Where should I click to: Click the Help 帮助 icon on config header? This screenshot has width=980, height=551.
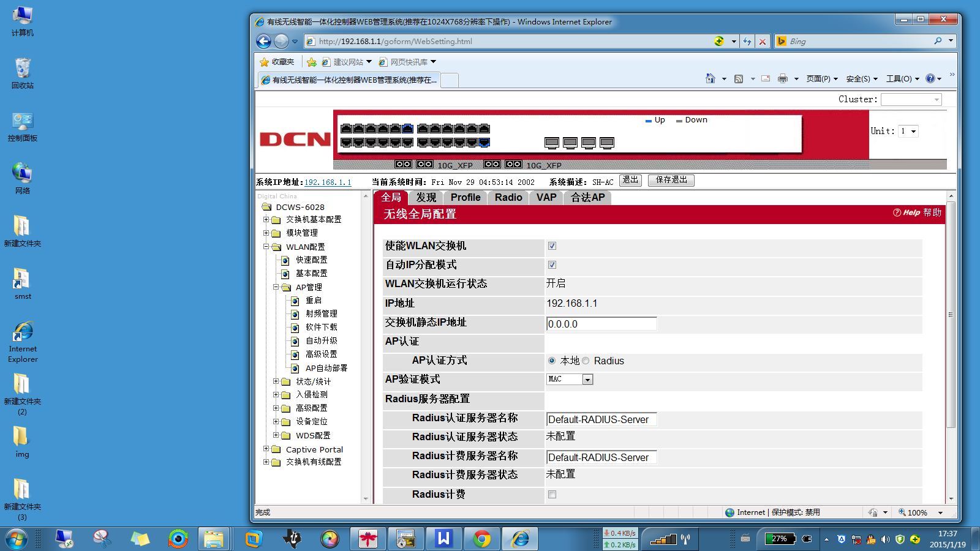pos(917,212)
